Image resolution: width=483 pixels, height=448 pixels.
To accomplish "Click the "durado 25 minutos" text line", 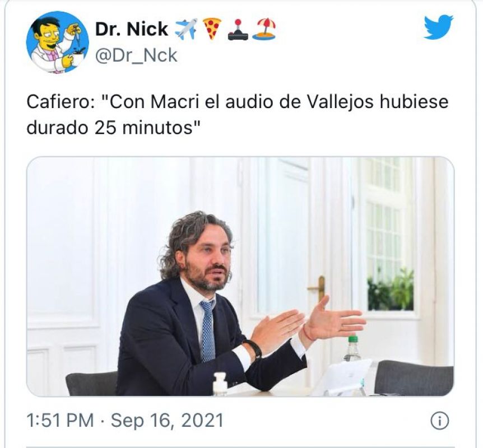I will tap(114, 128).
